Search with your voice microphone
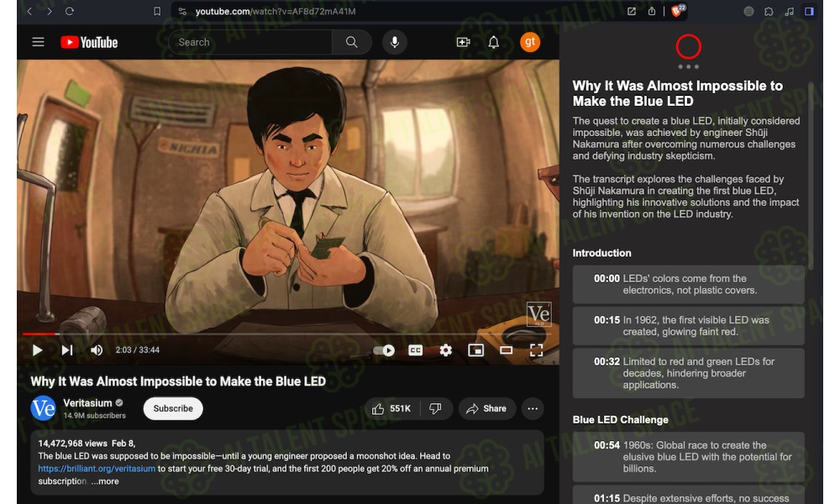 pos(394,42)
